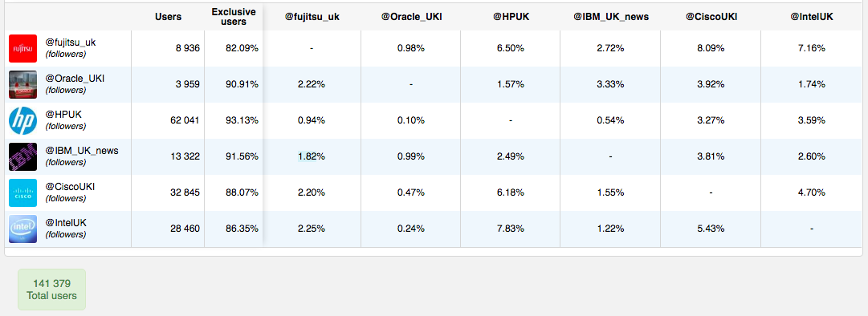Image resolution: width=868 pixels, height=316 pixels.
Task: Select the @IBM_UK_news column header
Action: point(610,17)
